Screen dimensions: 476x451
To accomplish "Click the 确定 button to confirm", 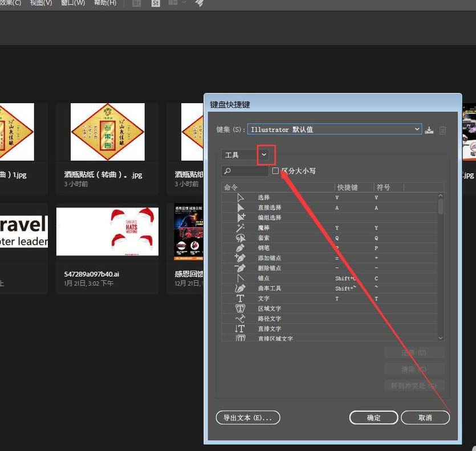I will (373, 417).
